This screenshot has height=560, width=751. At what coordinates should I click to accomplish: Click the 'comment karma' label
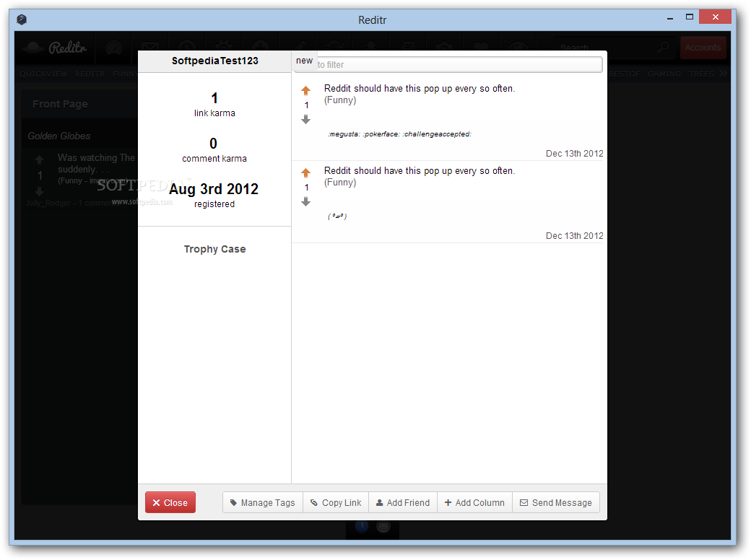coord(214,159)
